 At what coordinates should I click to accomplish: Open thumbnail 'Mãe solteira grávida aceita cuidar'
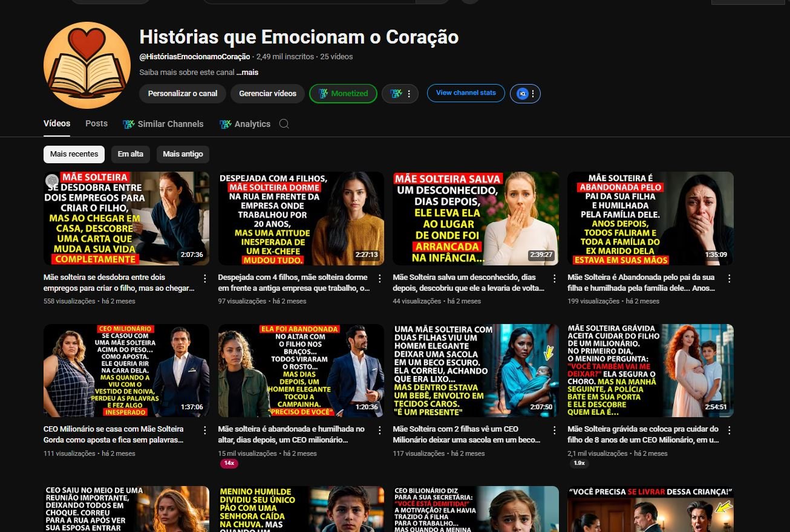pos(651,371)
